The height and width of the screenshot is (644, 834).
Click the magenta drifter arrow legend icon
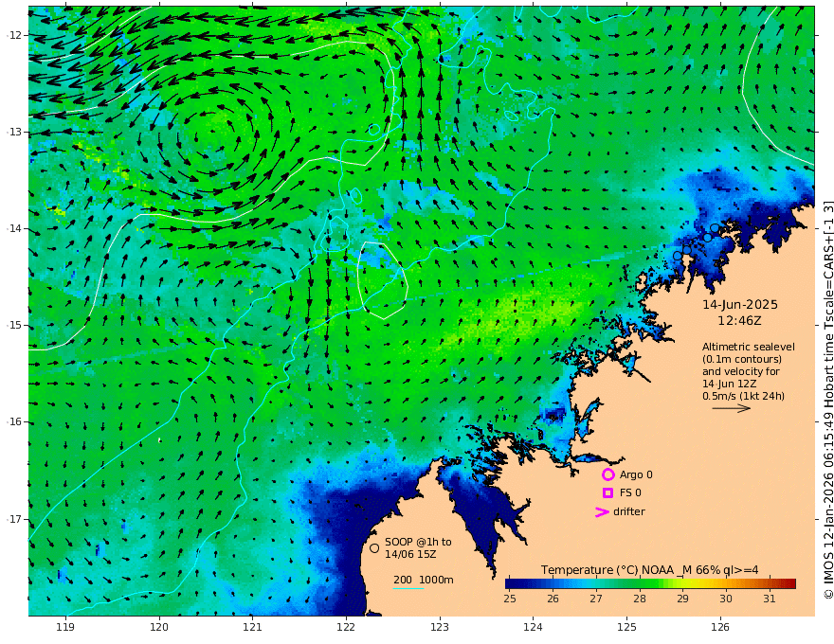coord(602,511)
